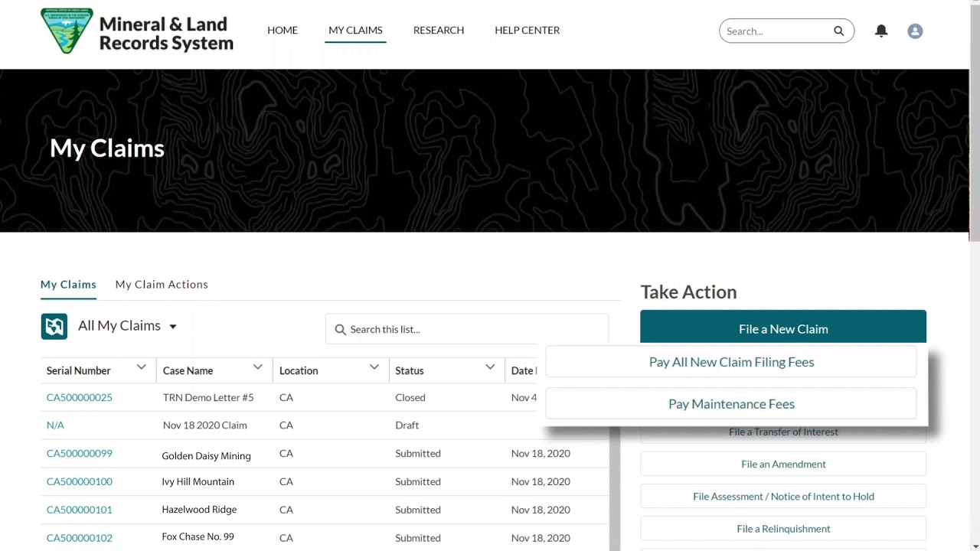
Task: Open the Location column menu chevron
Action: [374, 367]
